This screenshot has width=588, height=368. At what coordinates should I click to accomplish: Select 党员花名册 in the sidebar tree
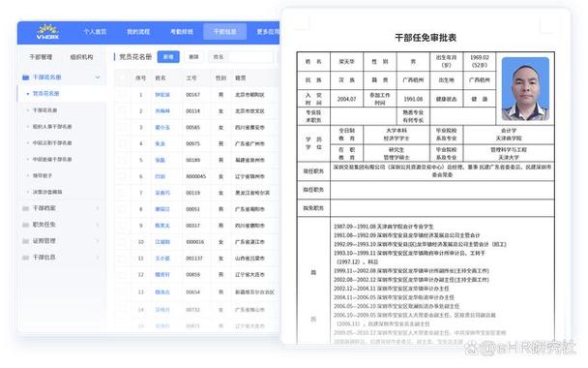pos(45,94)
